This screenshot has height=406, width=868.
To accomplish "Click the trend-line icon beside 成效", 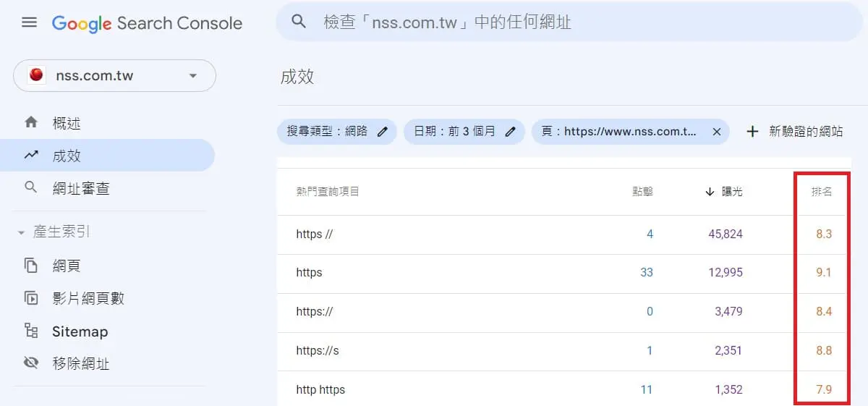I will coord(31,155).
